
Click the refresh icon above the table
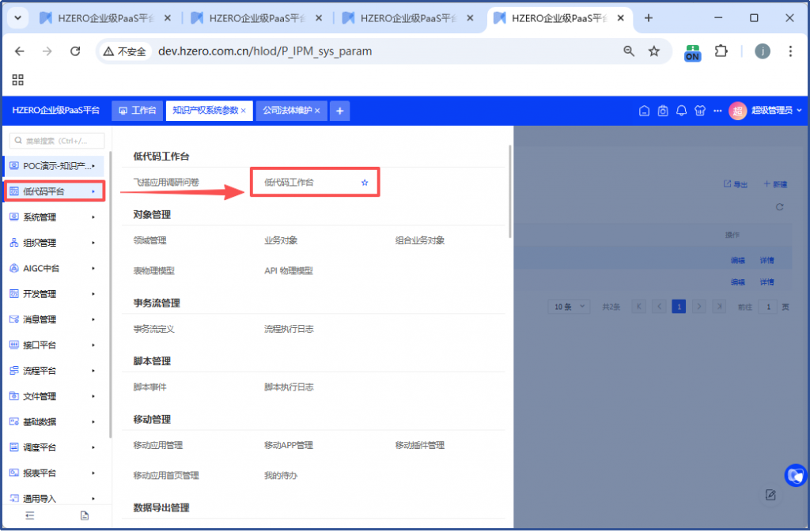click(779, 207)
